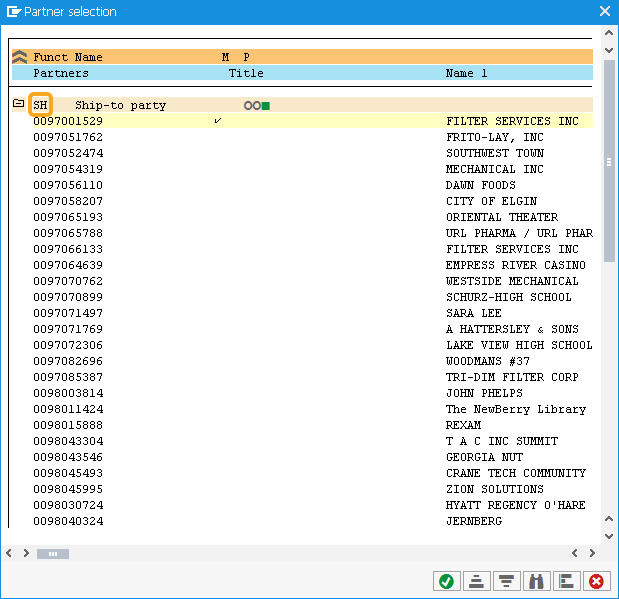Click the name 'CITY OF ELGIN'
This screenshot has height=599, width=619.
491,201
